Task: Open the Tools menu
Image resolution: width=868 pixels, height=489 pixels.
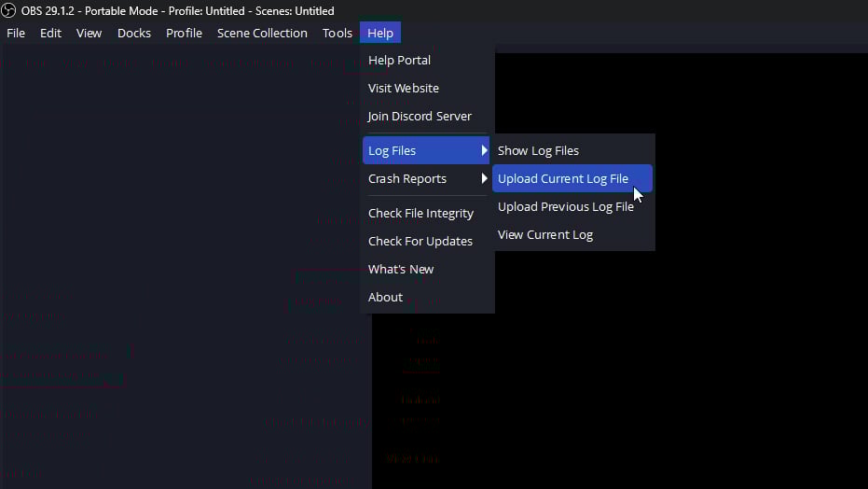Action: [x=338, y=34]
